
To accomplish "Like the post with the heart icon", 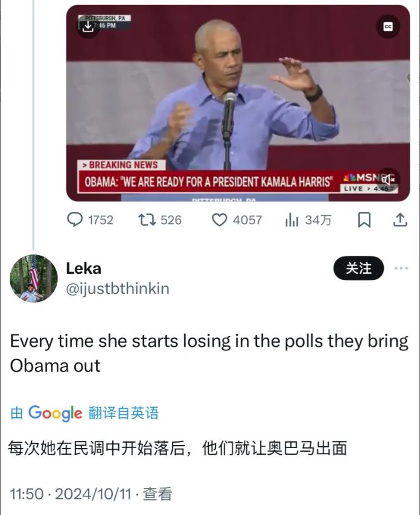I will [x=220, y=220].
